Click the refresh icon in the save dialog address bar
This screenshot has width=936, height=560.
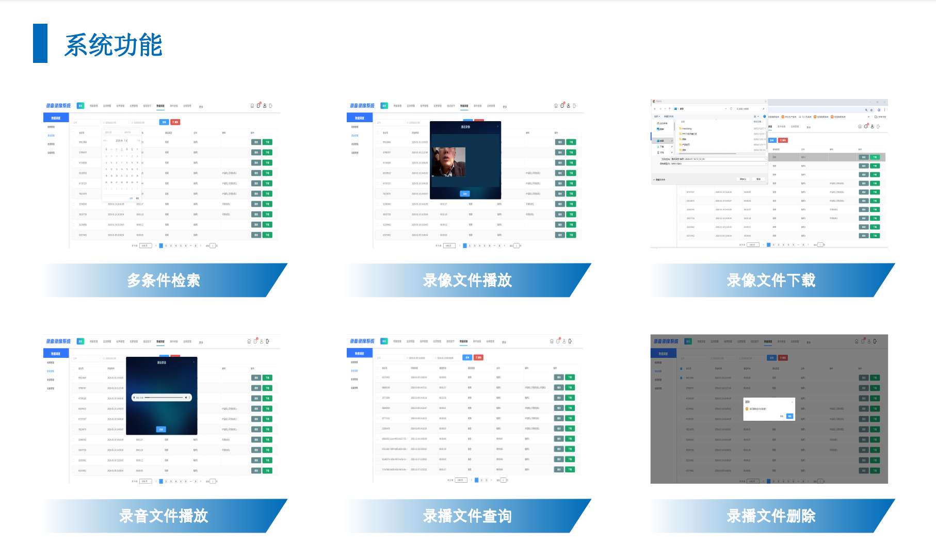point(731,109)
